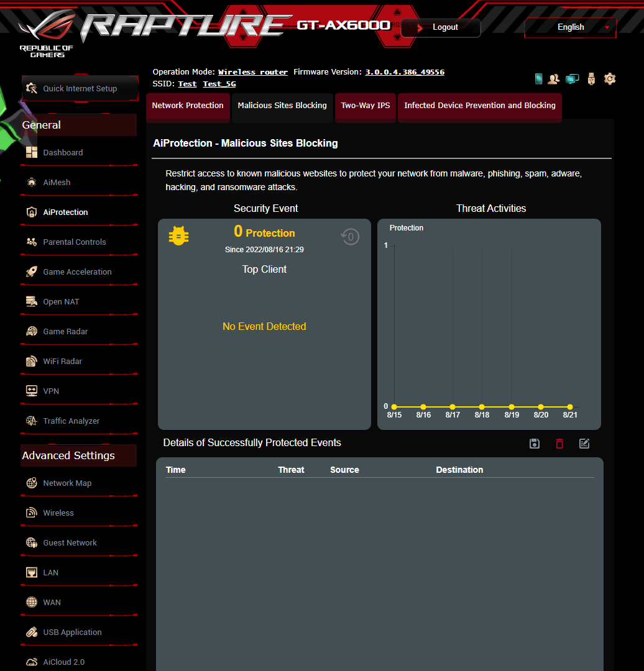Save the protected events log

pyautogui.click(x=535, y=444)
